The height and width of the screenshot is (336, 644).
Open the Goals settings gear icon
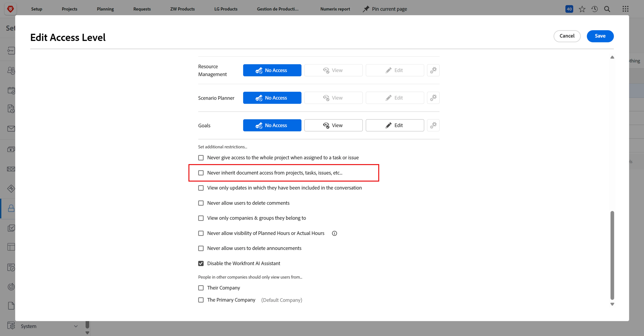(433, 125)
